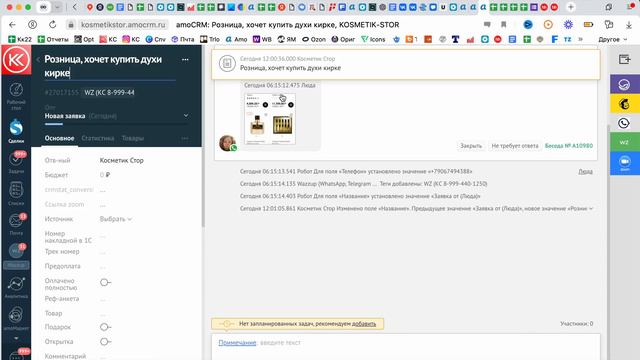Open the new browser tab plus button
This screenshot has width=640, height=360.
pos(571,7)
